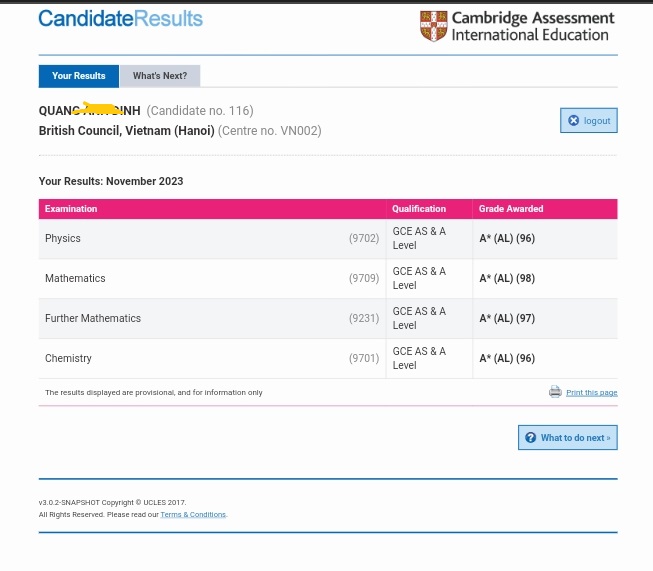Follow the Terms & Conditions link
This screenshot has height=571, width=653.
(193, 515)
